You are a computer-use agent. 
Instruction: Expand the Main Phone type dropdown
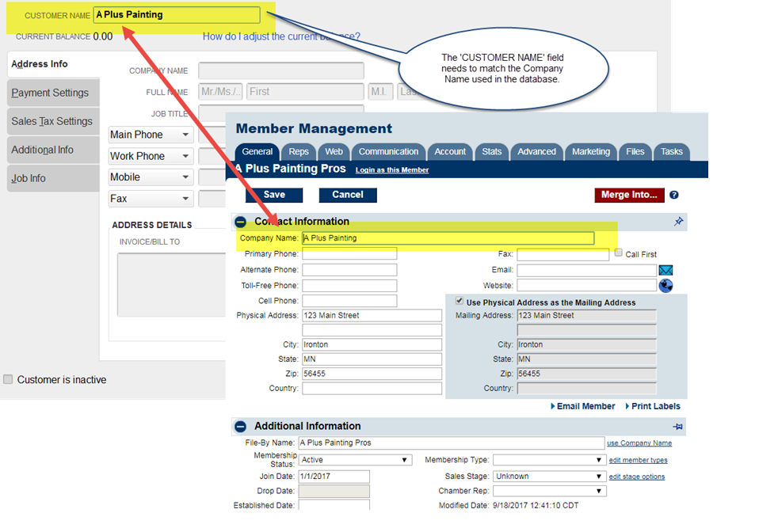click(x=150, y=134)
